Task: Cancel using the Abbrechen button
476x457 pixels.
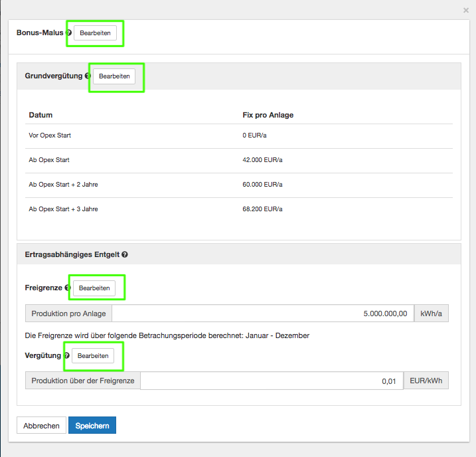Action: pyautogui.click(x=41, y=426)
